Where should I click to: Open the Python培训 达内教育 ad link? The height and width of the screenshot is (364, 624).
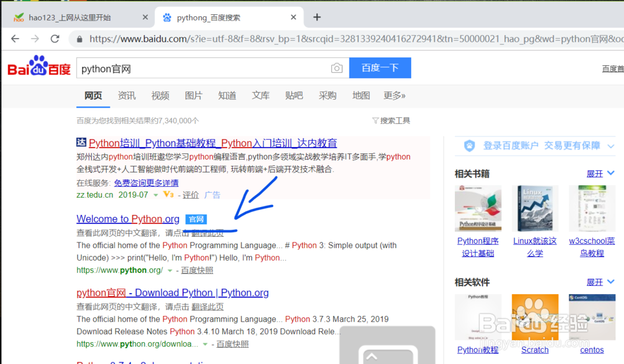tap(213, 143)
